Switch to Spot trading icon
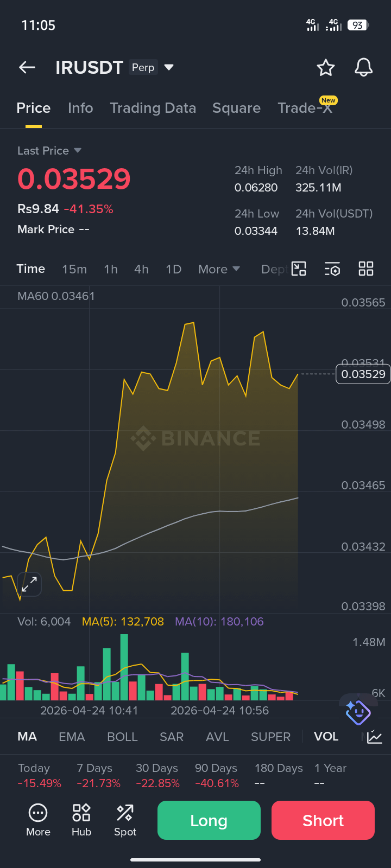The image size is (391, 868). (x=125, y=820)
